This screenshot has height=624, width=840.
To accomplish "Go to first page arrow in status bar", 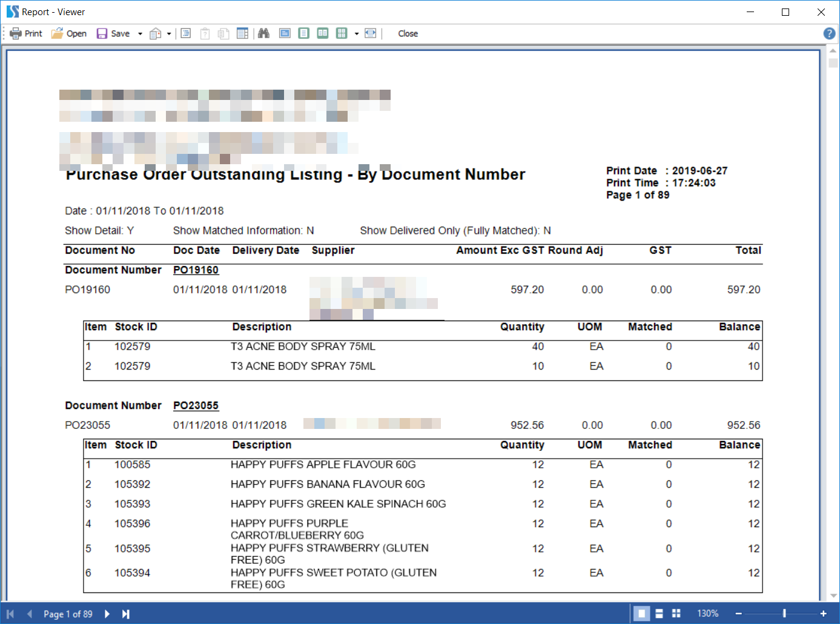I will tap(10, 614).
